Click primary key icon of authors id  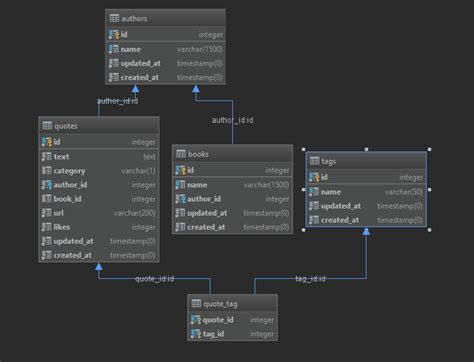pyautogui.click(x=114, y=34)
